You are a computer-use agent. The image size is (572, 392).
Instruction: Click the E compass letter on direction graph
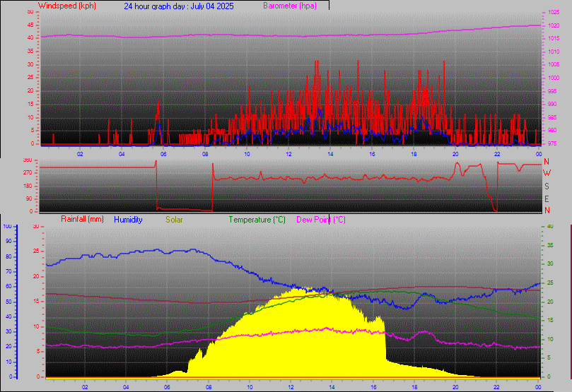pos(547,199)
